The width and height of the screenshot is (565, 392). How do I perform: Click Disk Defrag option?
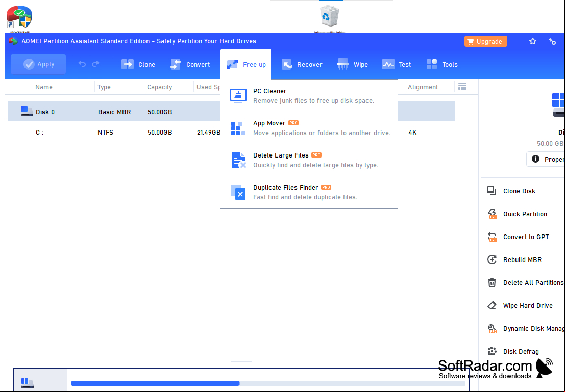tap(521, 352)
